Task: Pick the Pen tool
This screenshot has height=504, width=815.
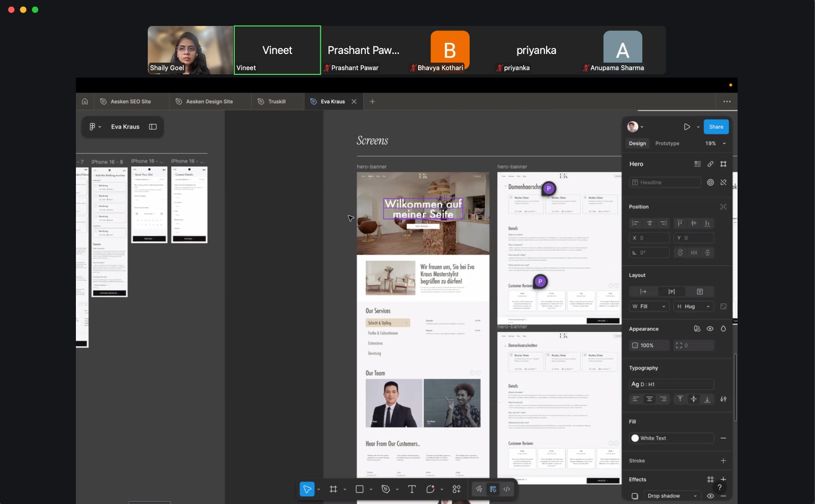Action: click(386, 489)
